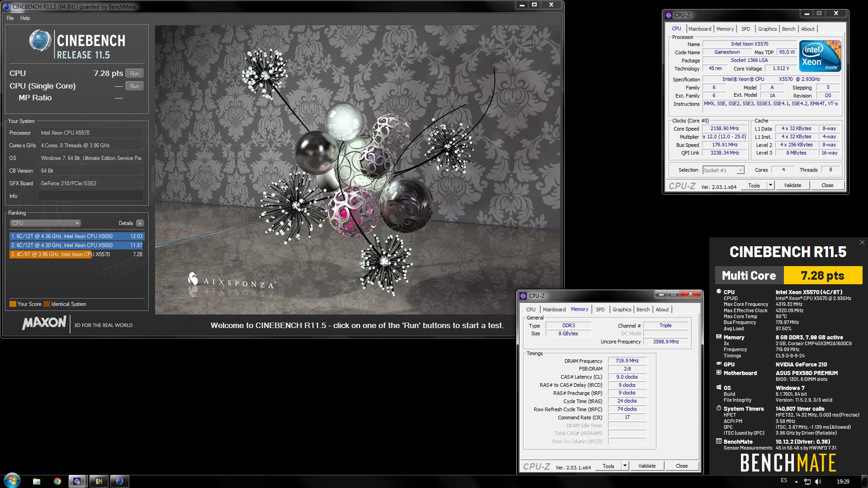Viewport: 868px width, 488px height.
Task: Click Tools button in top CPU-Z window
Action: 754,186
